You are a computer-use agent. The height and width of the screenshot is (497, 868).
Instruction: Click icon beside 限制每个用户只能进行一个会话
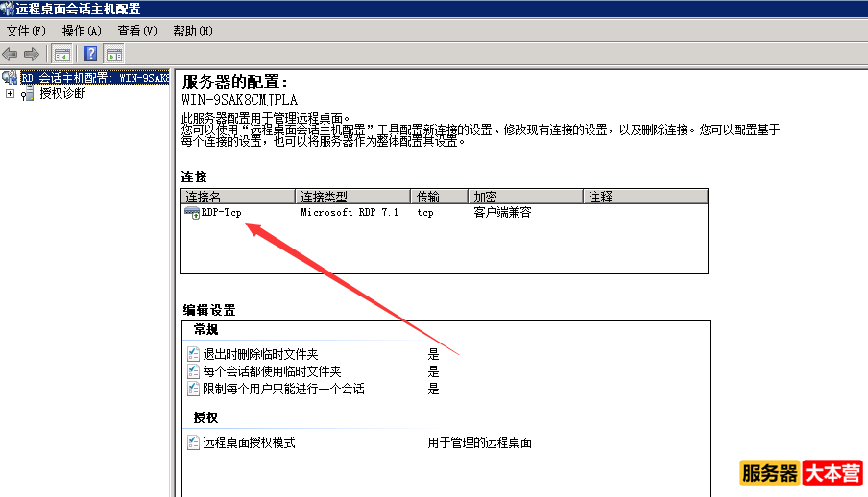pos(193,389)
